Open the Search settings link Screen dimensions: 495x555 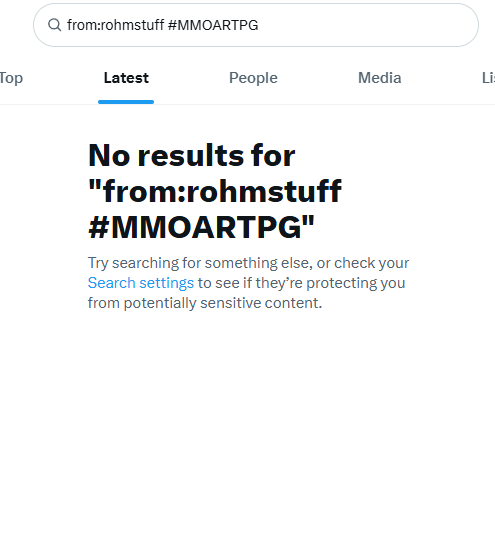141,283
